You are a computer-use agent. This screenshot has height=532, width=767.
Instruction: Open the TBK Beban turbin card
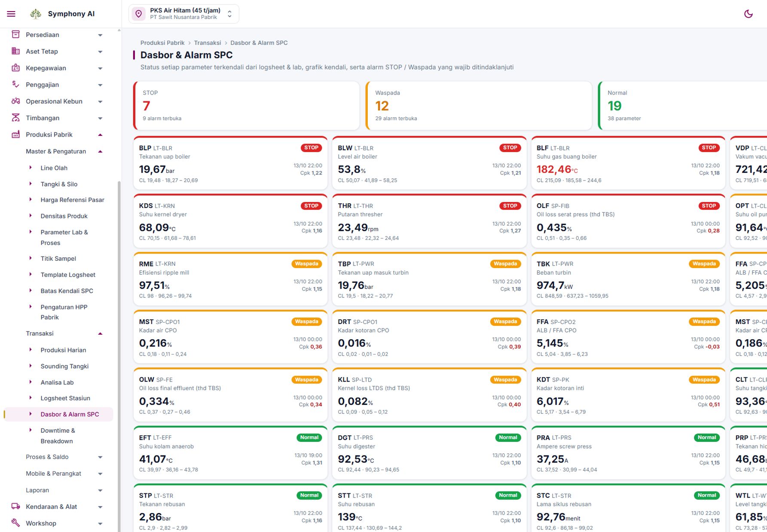point(628,279)
